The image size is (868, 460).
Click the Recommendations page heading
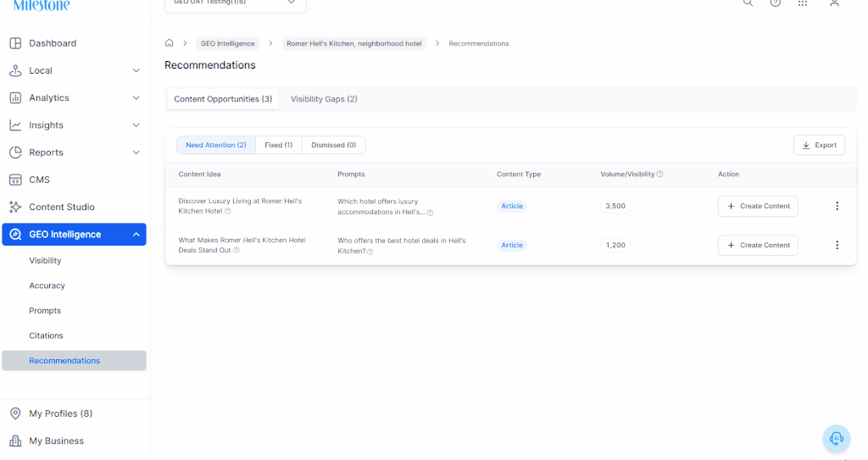[210, 65]
